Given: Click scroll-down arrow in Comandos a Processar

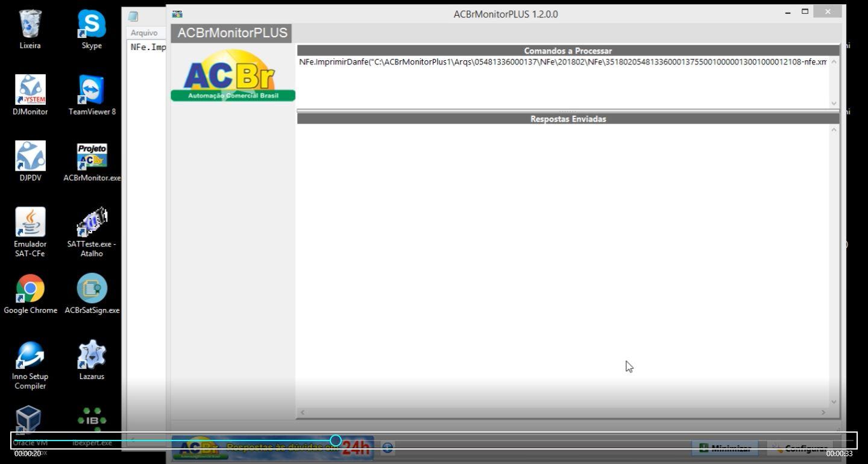Looking at the screenshot, I should coord(834,103).
